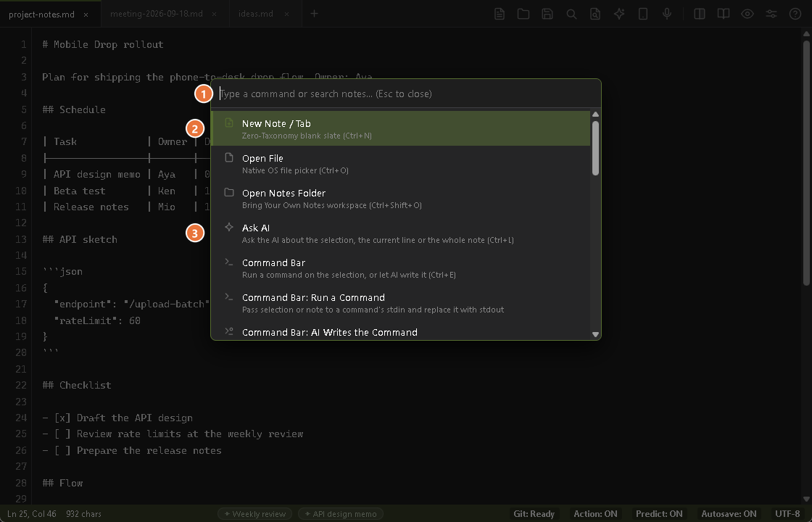Click the New Note page icon in palette
The height and width of the screenshot is (522, 812).
(229, 123)
